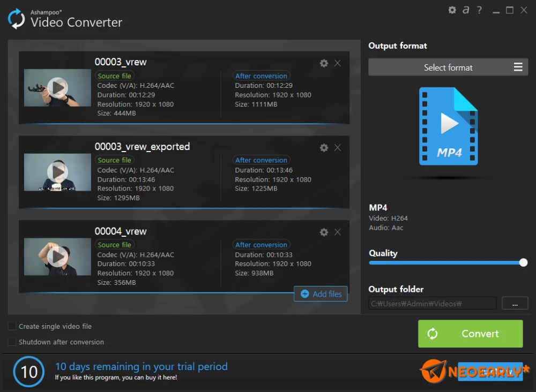Click After conversion label of 00003_vrew_exported
The width and height of the screenshot is (536, 392).
tap(261, 160)
